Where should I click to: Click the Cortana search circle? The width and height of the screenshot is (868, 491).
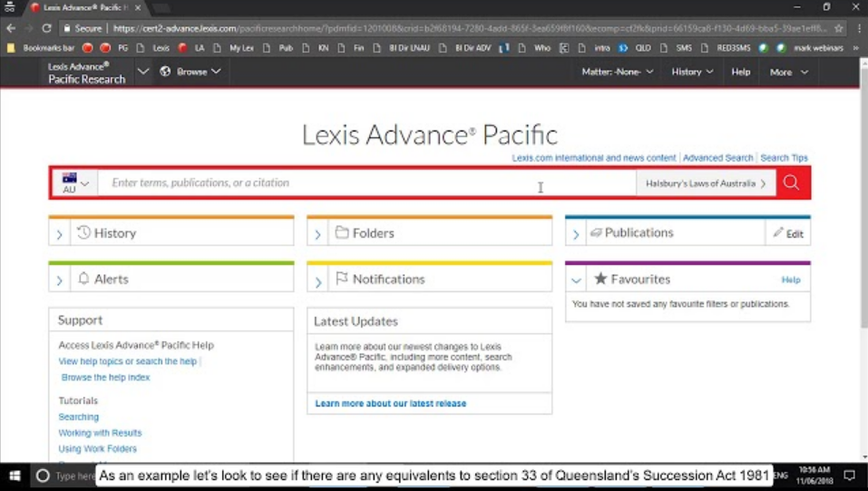pos(43,476)
